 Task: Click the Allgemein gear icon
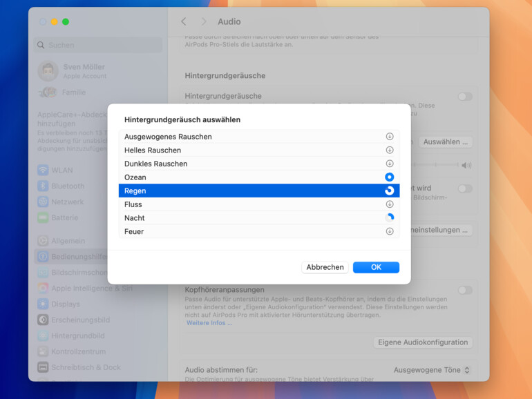point(43,241)
